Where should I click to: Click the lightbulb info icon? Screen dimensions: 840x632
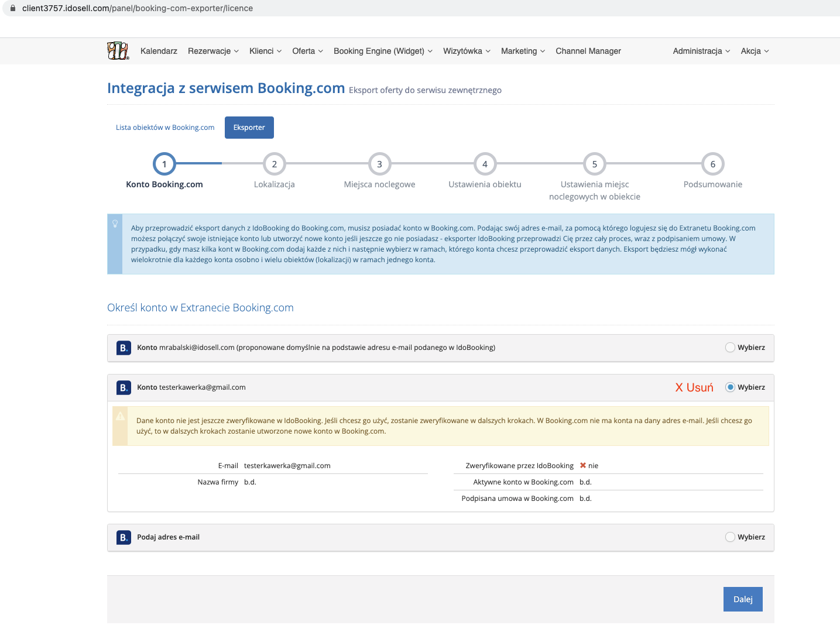point(115,224)
